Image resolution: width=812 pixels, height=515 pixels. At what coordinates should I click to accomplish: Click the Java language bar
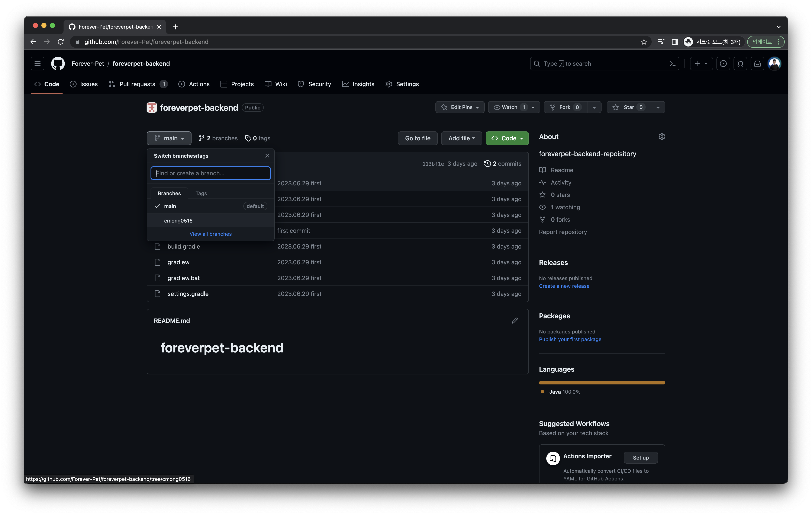pyautogui.click(x=602, y=383)
